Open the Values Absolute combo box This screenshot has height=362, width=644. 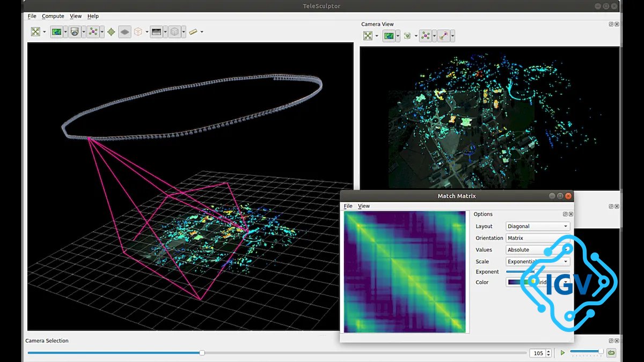538,250
